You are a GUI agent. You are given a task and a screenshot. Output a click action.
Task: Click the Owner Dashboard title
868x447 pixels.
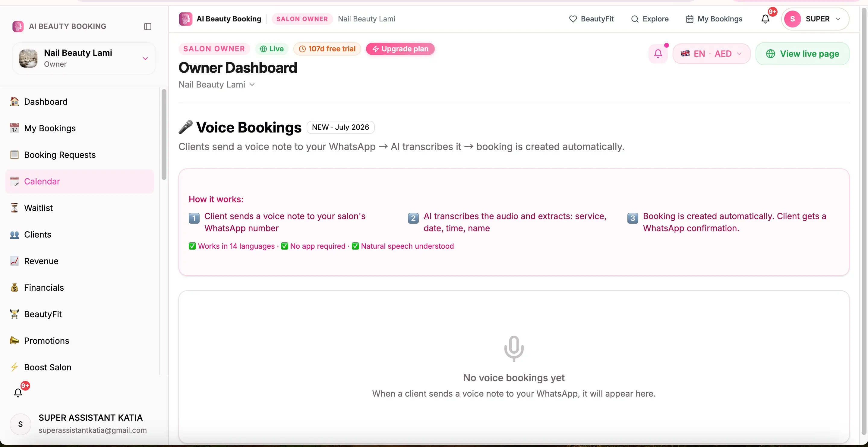click(x=238, y=68)
